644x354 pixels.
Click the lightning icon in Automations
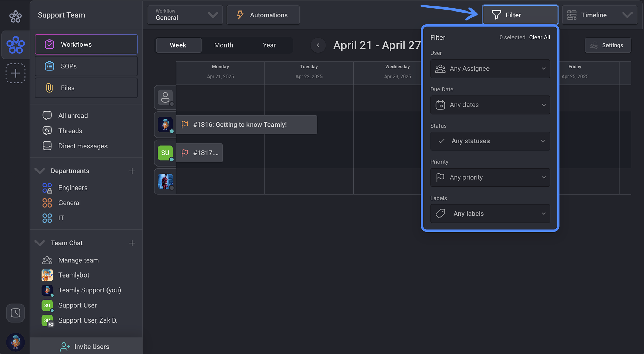click(240, 15)
